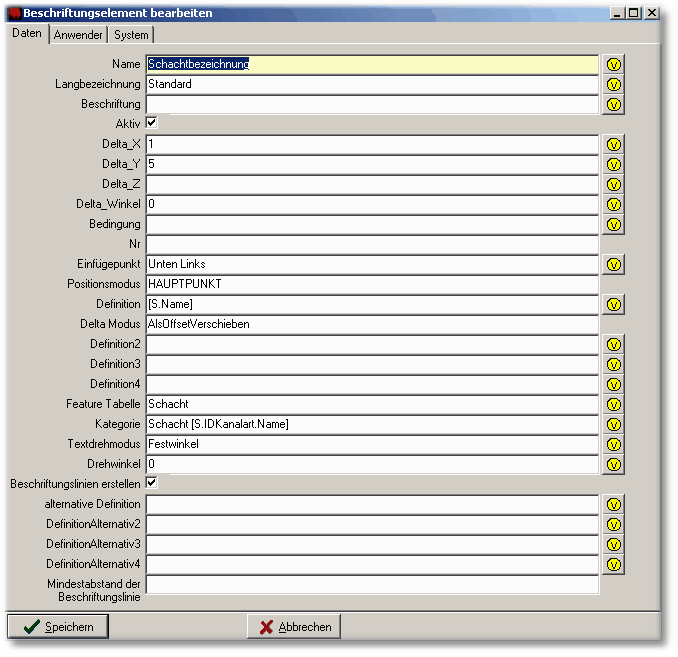
Task: Open the yellow V selector for Delta_Winkel
Action: pyautogui.click(x=614, y=204)
